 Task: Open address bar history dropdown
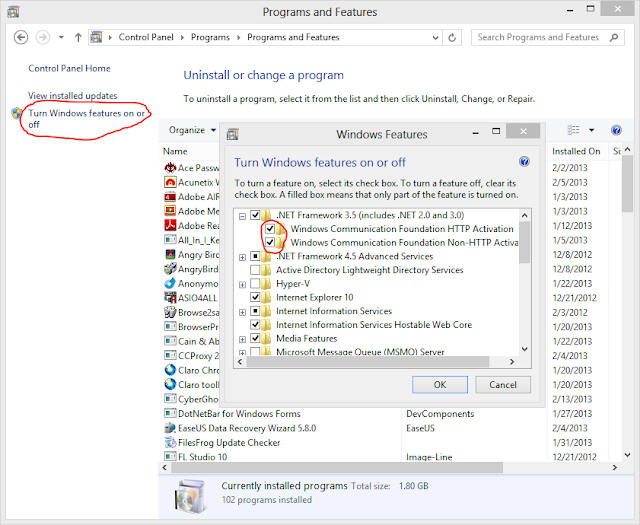[436, 38]
